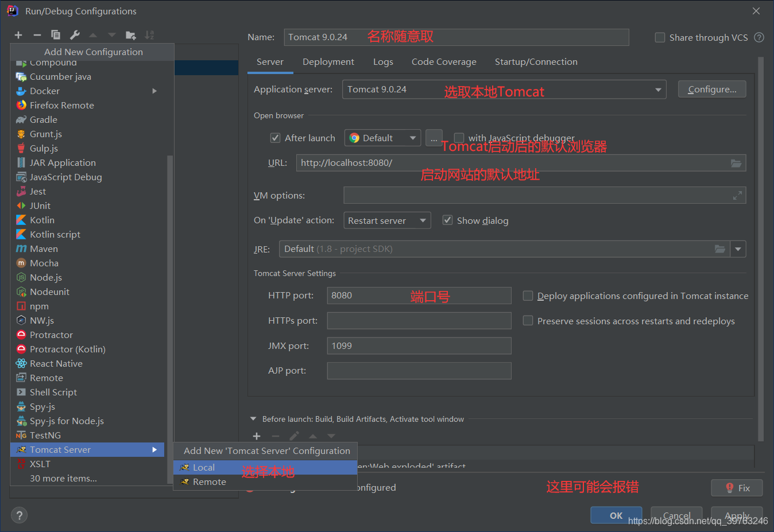
Task: Select Tomcat Server in configuration list
Action: (87, 449)
